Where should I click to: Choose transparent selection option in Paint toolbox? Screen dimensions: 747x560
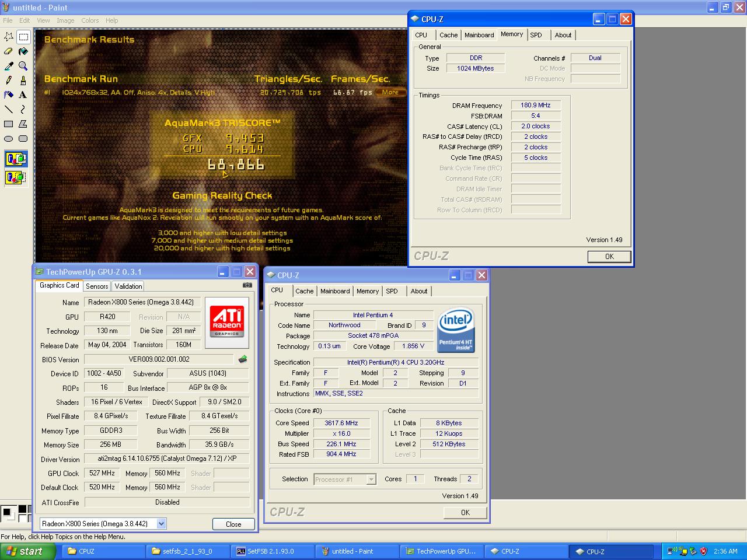pyautogui.click(x=16, y=177)
